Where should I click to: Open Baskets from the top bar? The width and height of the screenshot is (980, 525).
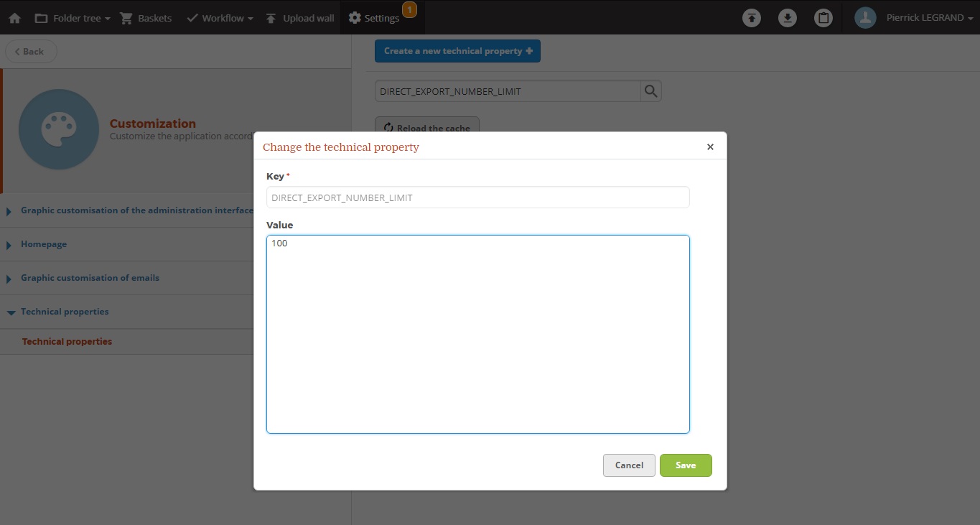click(x=146, y=18)
